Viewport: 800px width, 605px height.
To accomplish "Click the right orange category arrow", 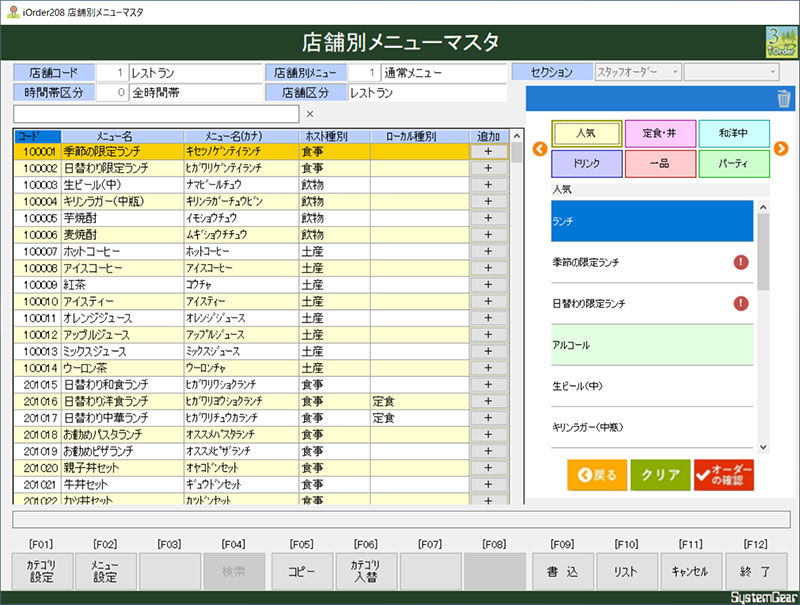I will (x=782, y=149).
